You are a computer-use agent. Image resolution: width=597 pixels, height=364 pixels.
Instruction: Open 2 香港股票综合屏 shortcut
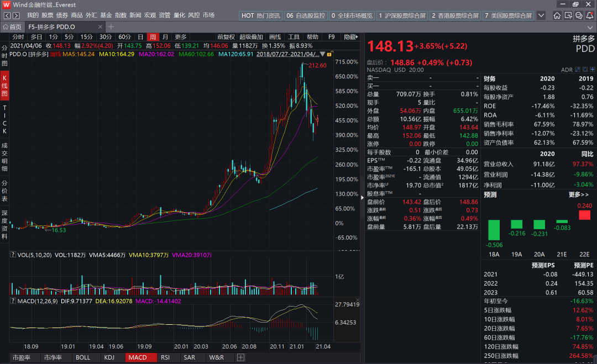(455, 15)
